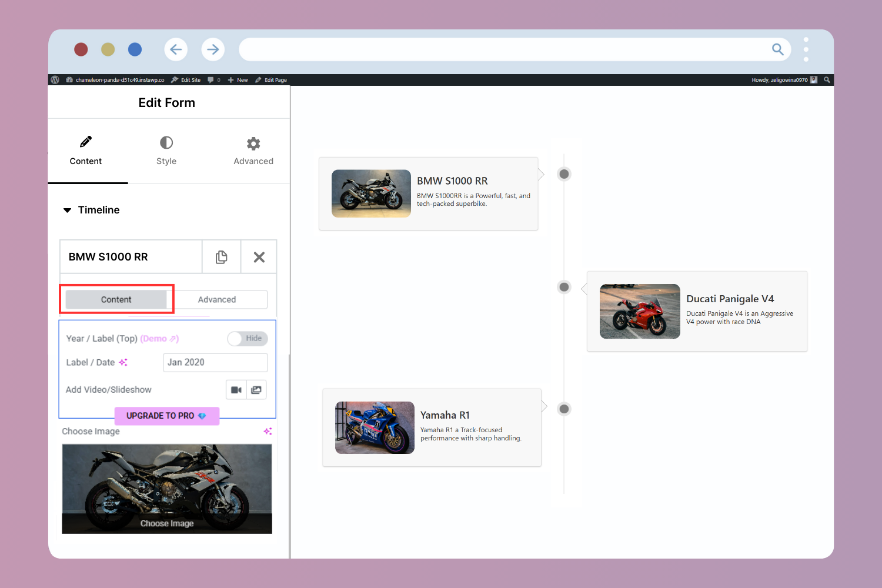This screenshot has width=882, height=588.
Task: Click Edit Page in the admin bar
Action: (x=271, y=80)
